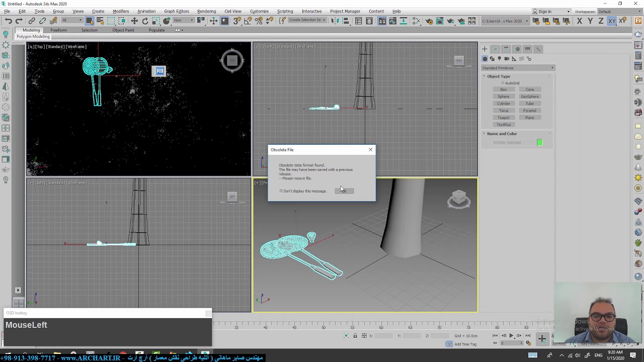Click the Play Animation button
The width and height of the screenshot is (644, 362).
(x=511, y=335)
